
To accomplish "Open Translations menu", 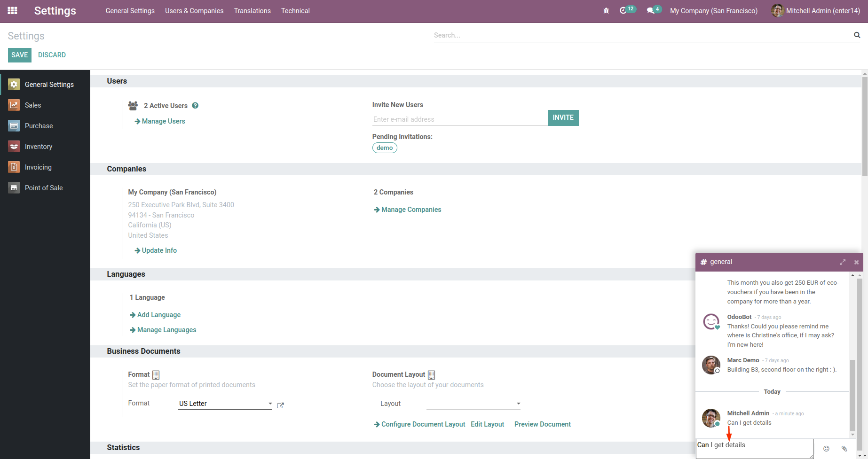I will [253, 11].
